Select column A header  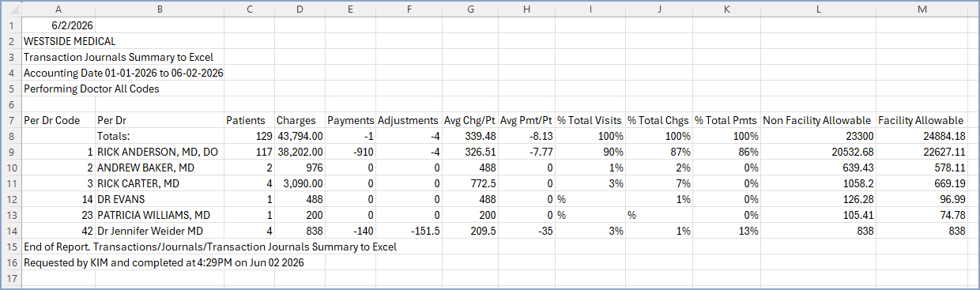[58, 9]
